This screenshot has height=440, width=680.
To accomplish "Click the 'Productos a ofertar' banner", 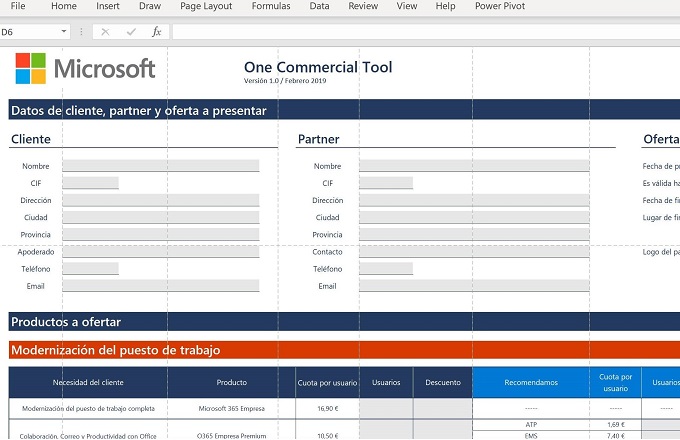I will coord(344,321).
